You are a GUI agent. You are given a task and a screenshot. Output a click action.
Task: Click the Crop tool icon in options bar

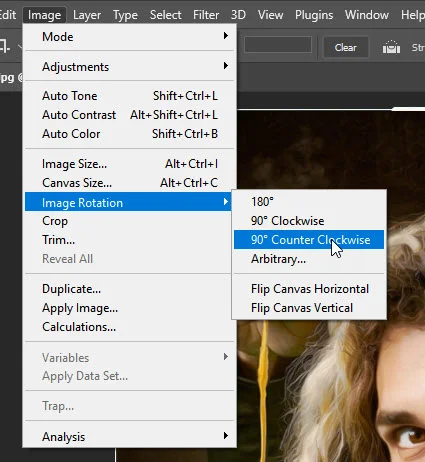tap(5, 47)
